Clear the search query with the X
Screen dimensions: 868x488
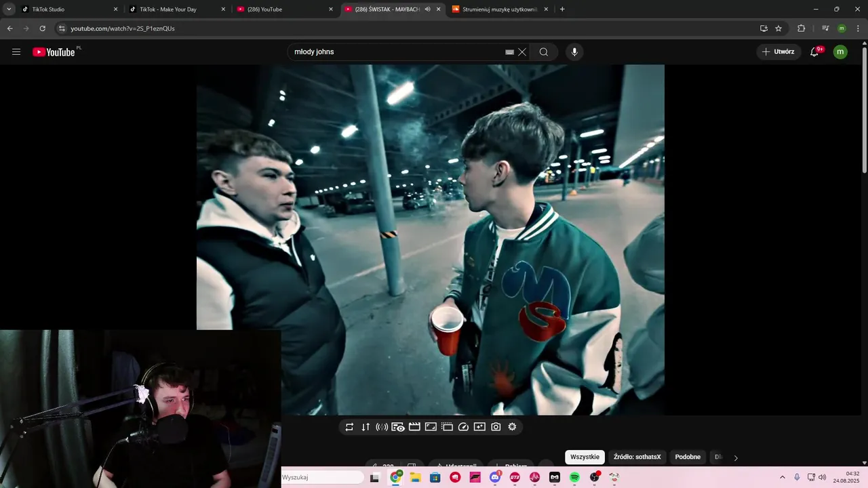[x=522, y=52]
